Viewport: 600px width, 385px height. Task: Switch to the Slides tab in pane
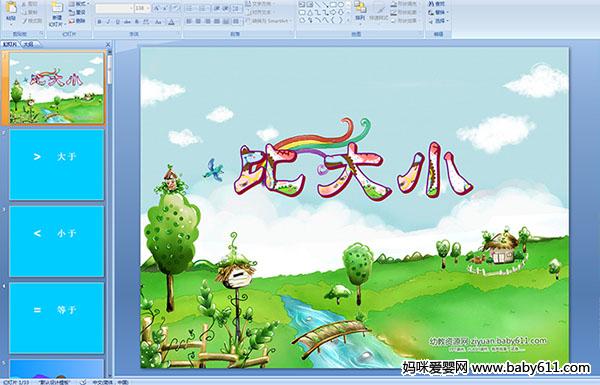[10, 44]
